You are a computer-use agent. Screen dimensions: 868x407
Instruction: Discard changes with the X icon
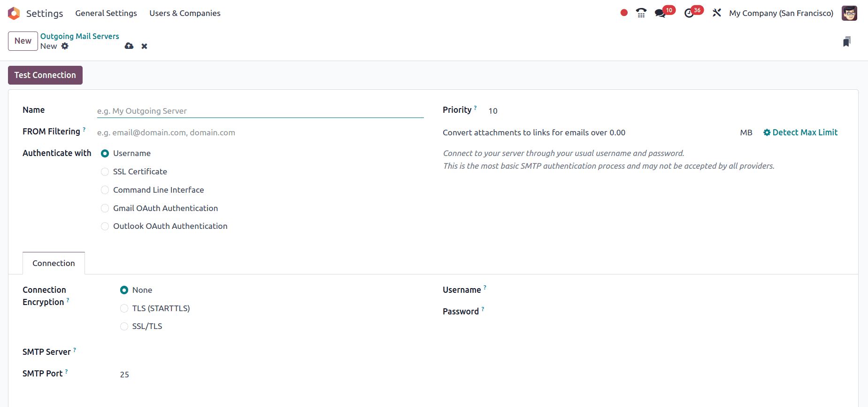click(145, 46)
